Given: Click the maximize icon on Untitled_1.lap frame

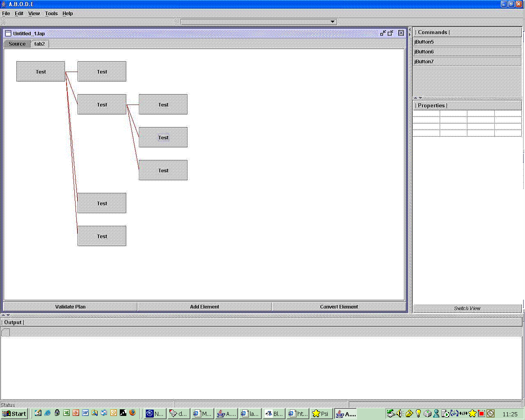Looking at the screenshot, I should point(390,33).
